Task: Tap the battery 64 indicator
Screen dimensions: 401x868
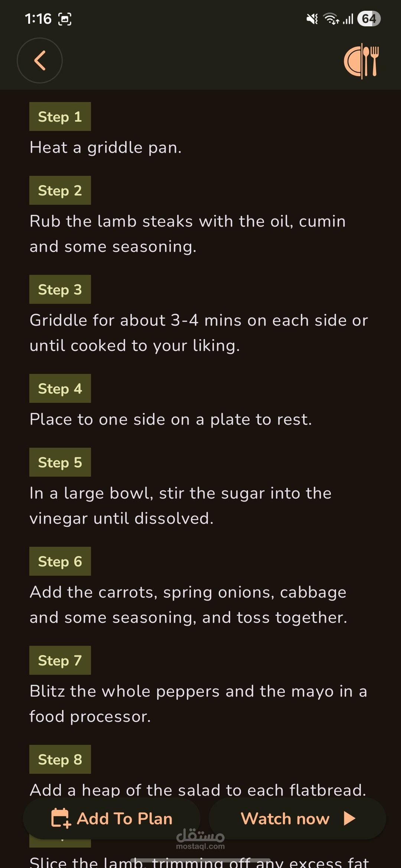Action: (369, 19)
